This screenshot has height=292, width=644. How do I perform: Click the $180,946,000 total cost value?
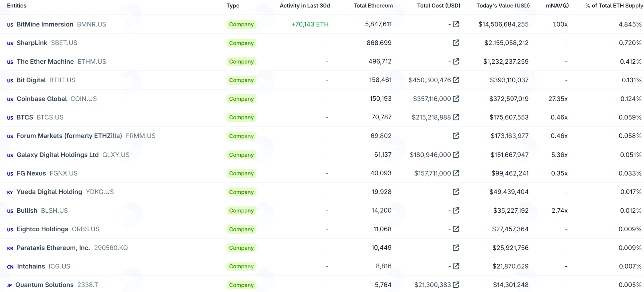(430, 155)
